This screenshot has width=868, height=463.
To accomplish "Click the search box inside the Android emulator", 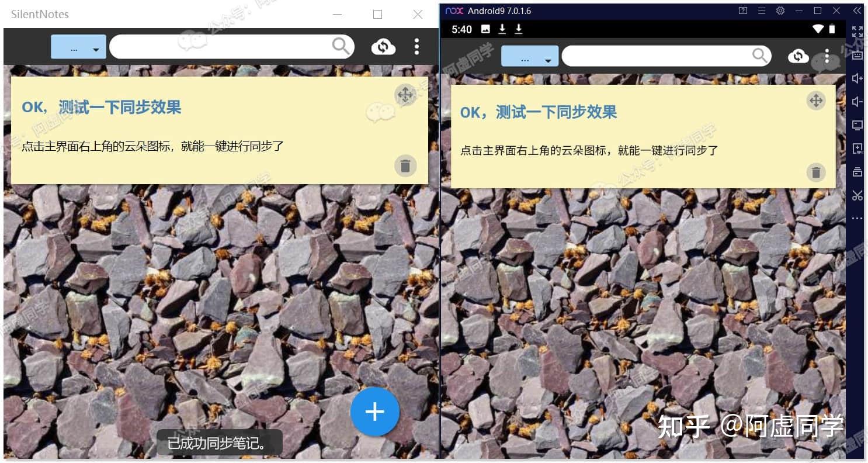I will click(x=666, y=56).
